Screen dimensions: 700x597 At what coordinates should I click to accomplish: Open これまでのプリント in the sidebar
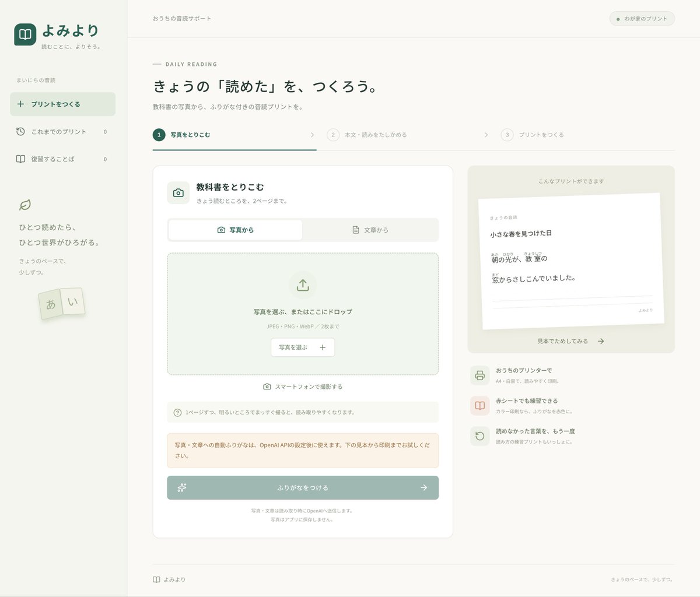62,132
